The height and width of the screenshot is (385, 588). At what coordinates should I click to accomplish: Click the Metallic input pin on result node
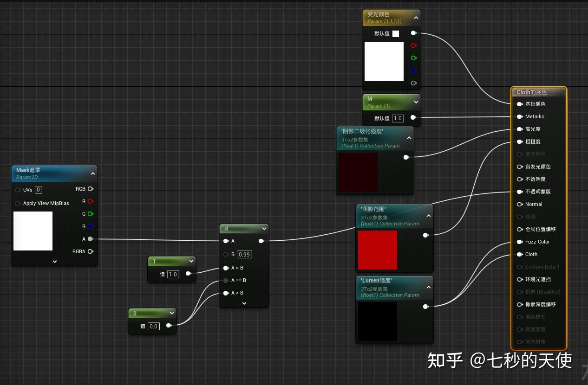[x=520, y=116]
